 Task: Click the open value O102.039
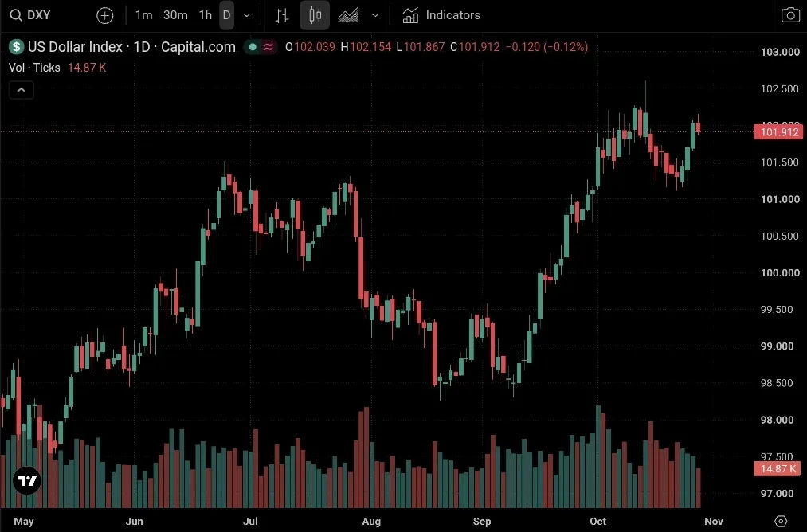[x=310, y=47]
